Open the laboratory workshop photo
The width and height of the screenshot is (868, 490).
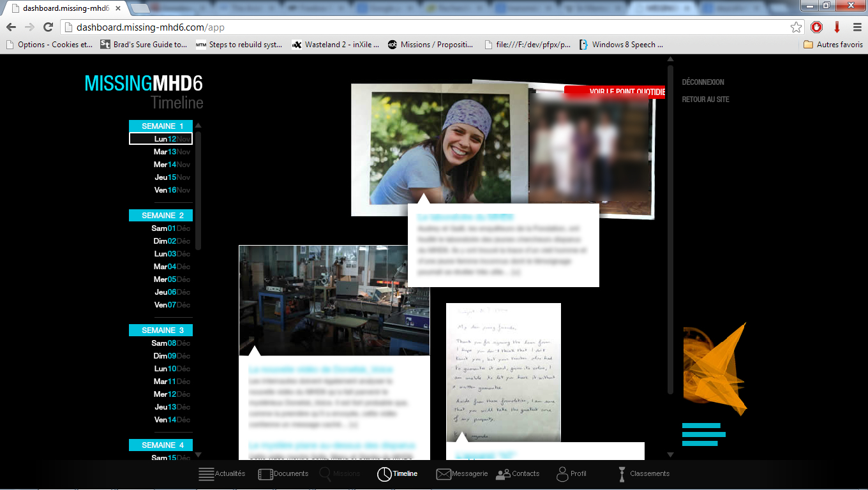pos(334,301)
